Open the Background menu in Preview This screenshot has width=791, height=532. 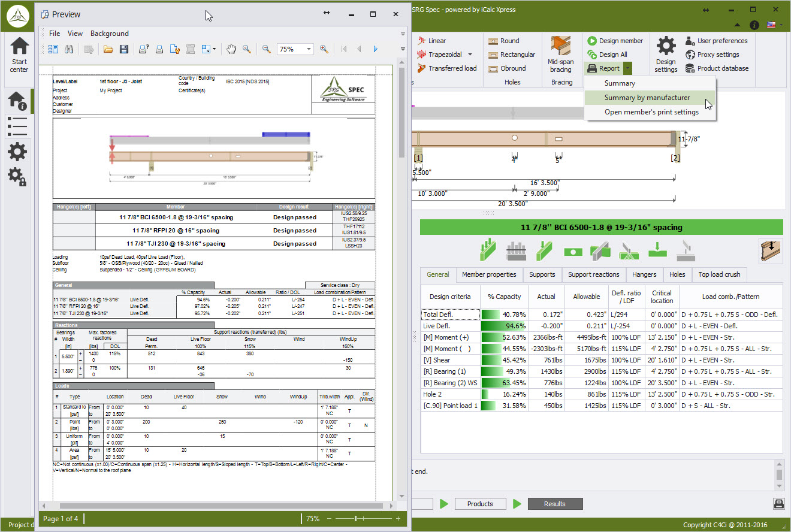point(110,34)
